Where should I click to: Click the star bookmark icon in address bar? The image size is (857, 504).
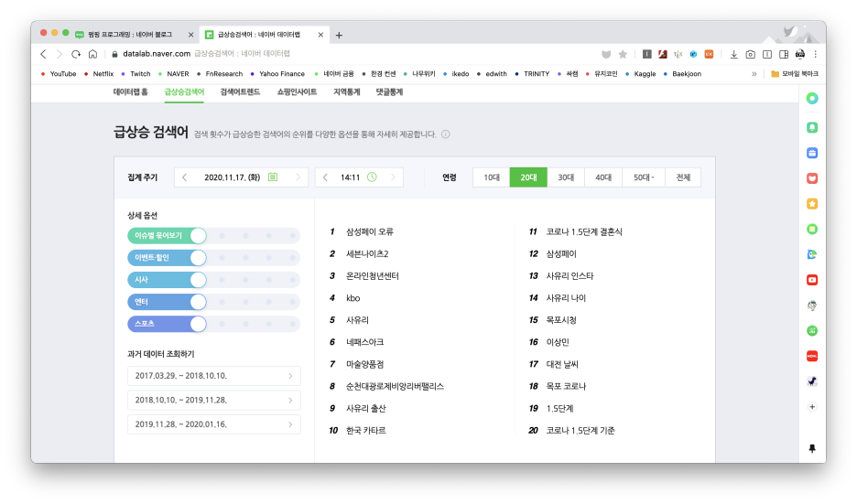623,54
